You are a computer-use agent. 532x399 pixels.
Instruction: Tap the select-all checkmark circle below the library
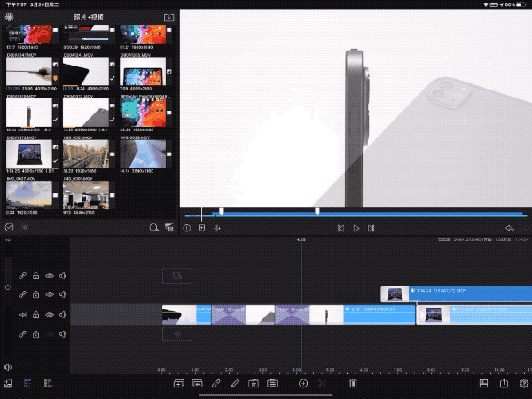click(x=9, y=227)
